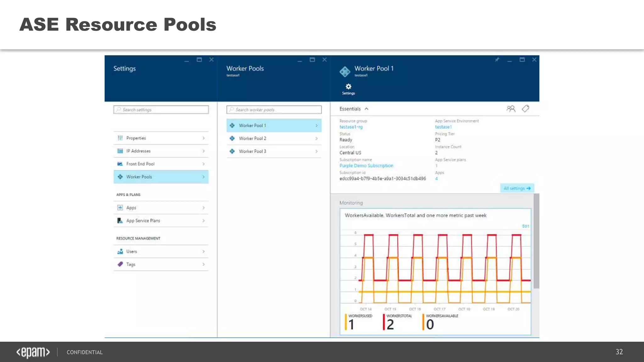644x362 pixels.
Task: Click the Apps count link 4
Action: point(436,178)
